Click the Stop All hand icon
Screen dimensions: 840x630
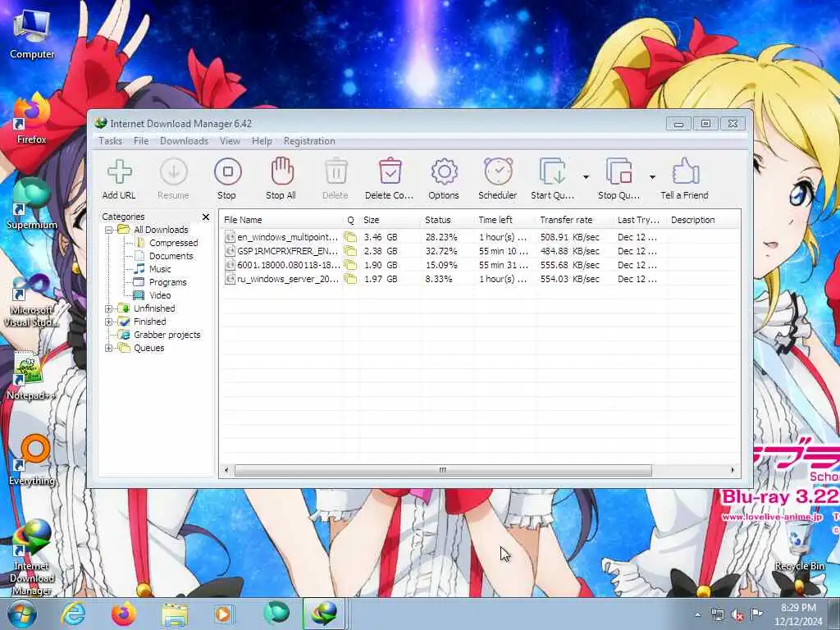pos(281,179)
